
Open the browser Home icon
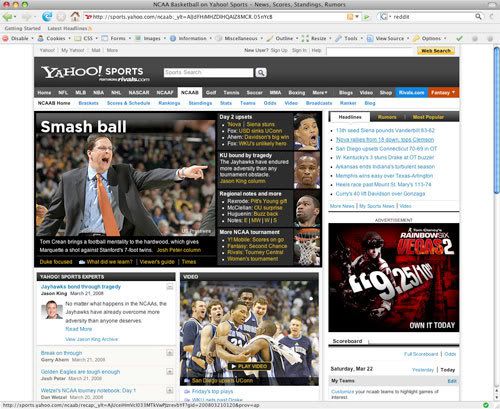point(75,16)
